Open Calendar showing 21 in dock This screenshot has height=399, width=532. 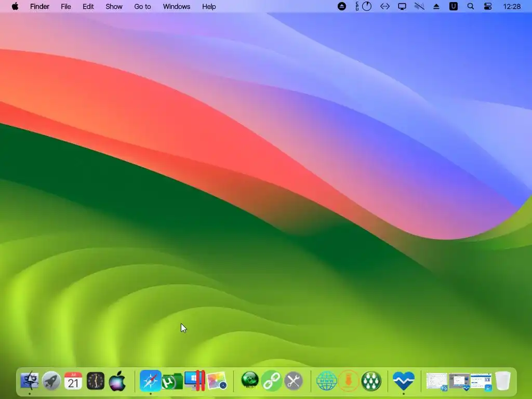tap(73, 380)
